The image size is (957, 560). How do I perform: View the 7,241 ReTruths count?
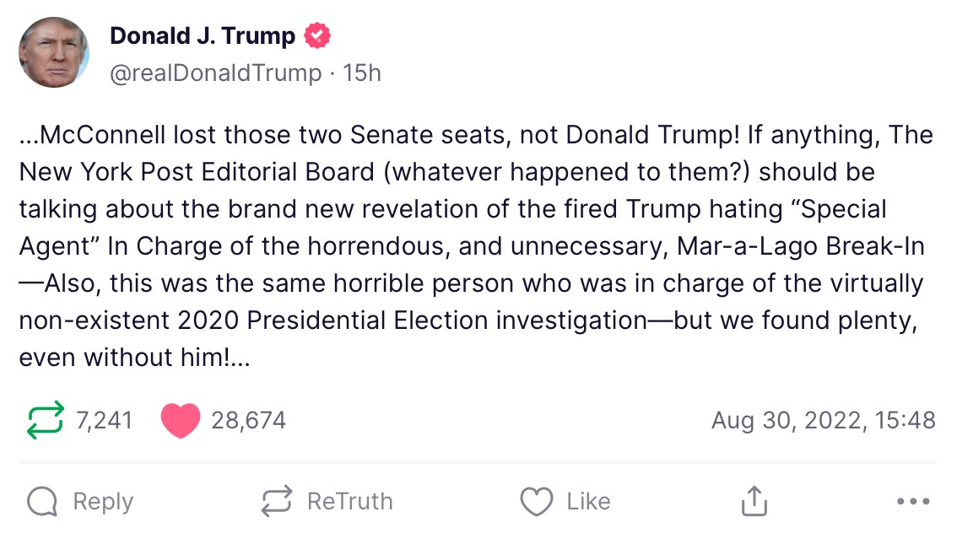(105, 420)
